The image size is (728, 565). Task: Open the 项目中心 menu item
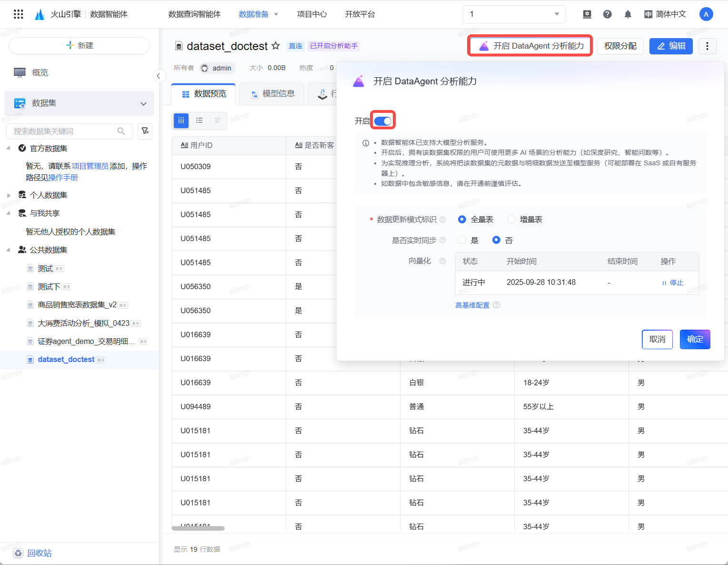(x=311, y=14)
